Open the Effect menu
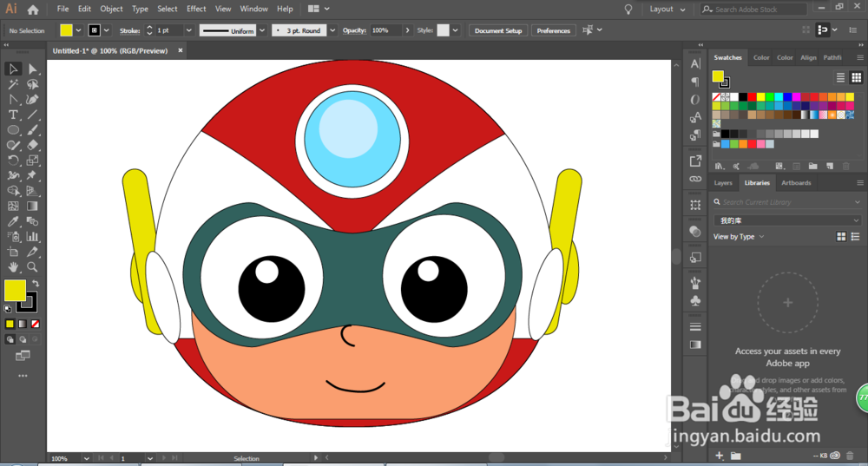The width and height of the screenshot is (868, 466). [196, 9]
